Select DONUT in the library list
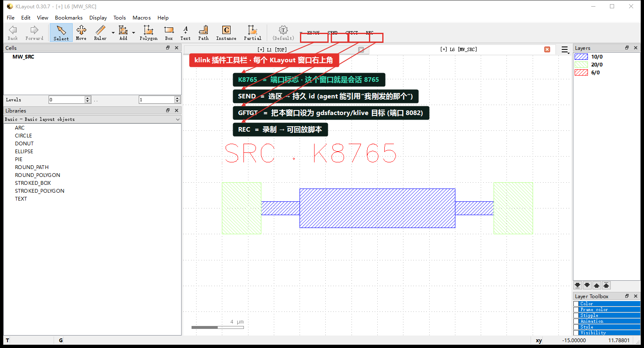644x348 pixels. 24,144
